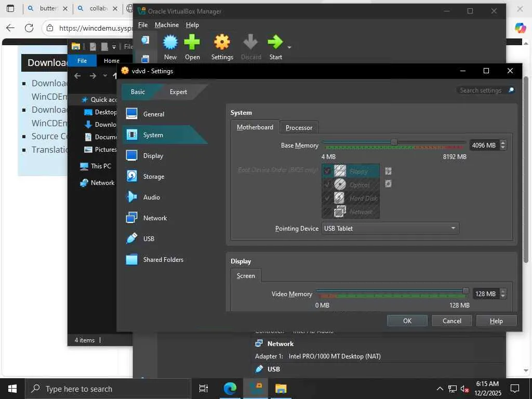Select Quick access in File Explorer sidebar

click(99, 99)
